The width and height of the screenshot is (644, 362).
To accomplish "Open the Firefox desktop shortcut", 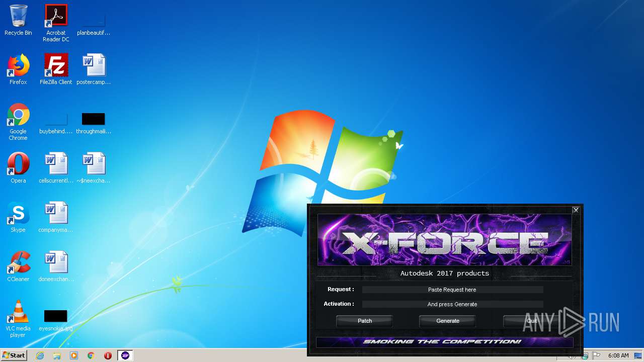I will (18, 69).
